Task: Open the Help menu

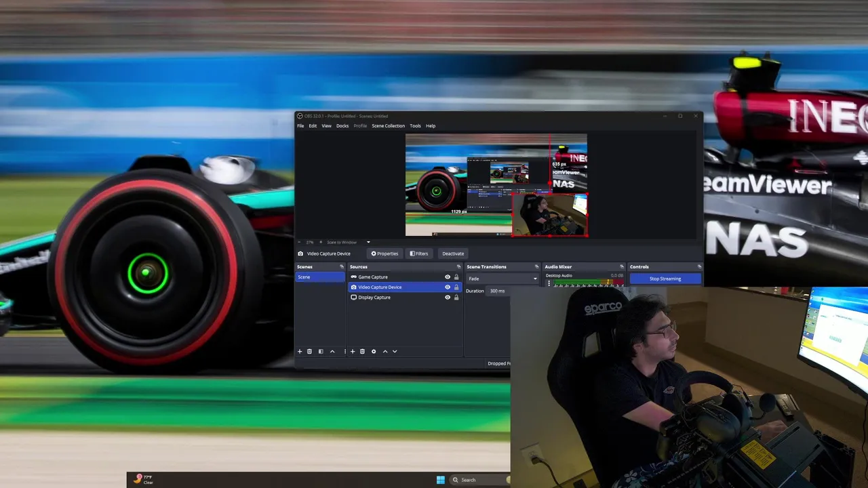Action: (x=431, y=125)
